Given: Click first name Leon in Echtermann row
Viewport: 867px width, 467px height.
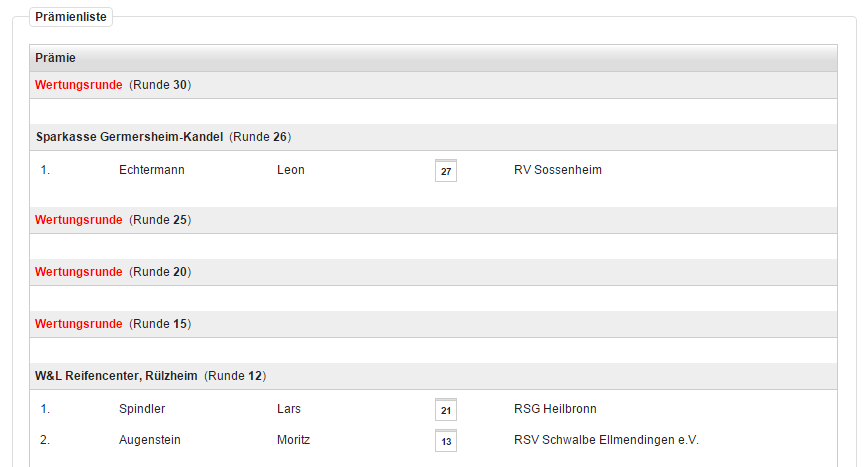Looking at the screenshot, I should [x=291, y=170].
